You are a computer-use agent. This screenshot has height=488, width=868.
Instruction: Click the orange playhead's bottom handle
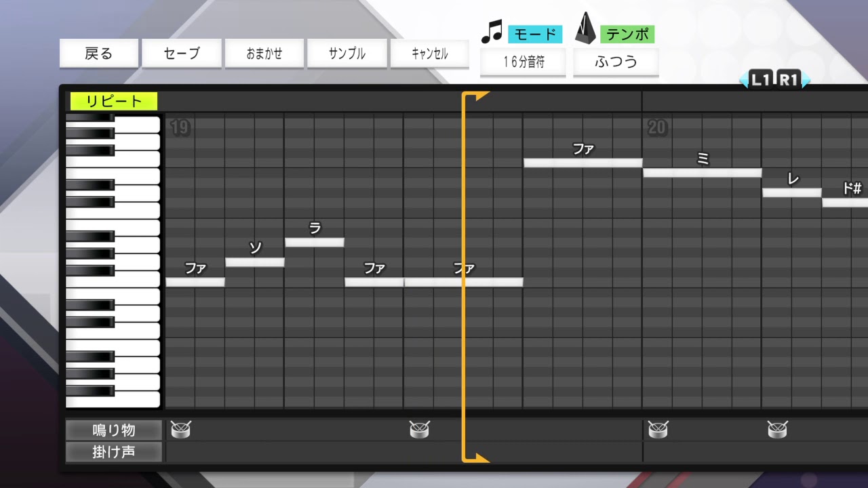point(475,457)
